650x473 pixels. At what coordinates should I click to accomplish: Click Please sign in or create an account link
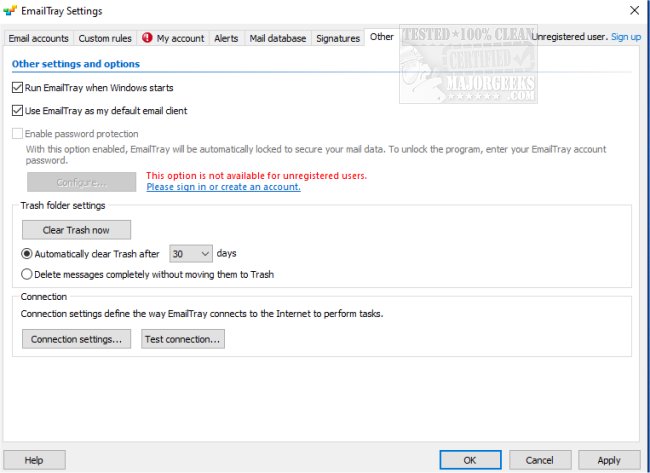click(223, 187)
